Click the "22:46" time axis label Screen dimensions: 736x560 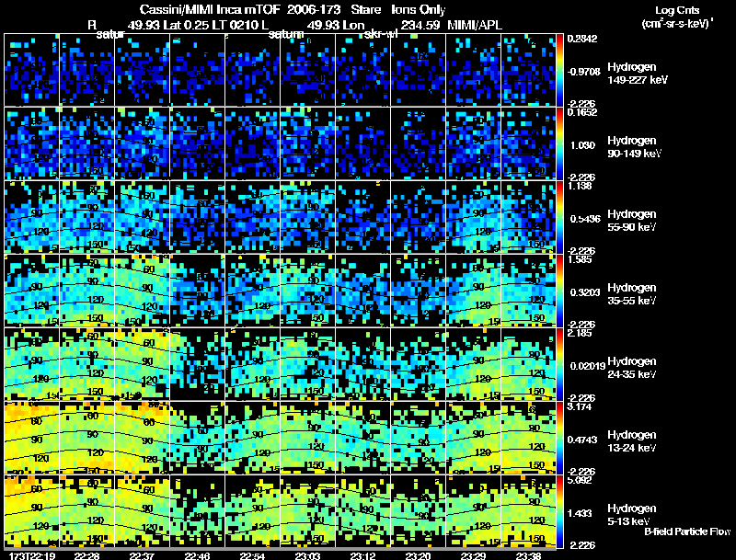point(197,555)
